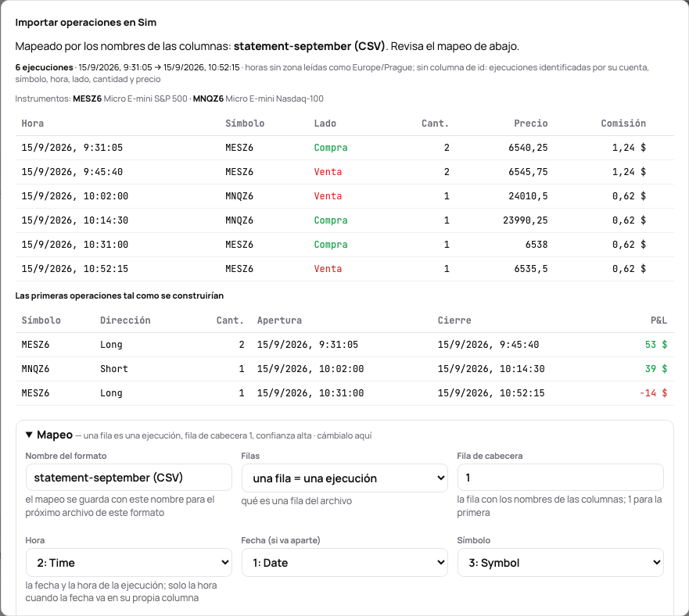Click the Precio column header
The width and height of the screenshot is (689, 616).
531,124
